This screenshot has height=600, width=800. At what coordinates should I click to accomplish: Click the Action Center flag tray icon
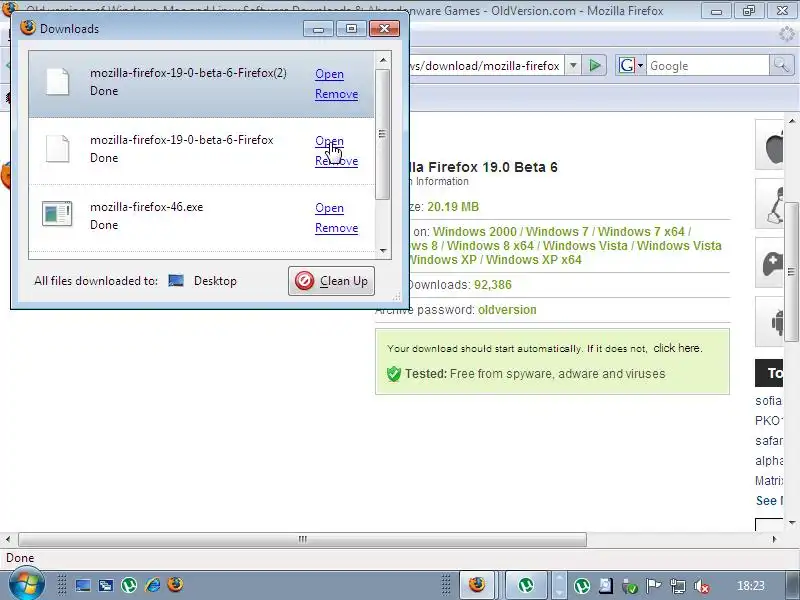[x=654, y=586]
